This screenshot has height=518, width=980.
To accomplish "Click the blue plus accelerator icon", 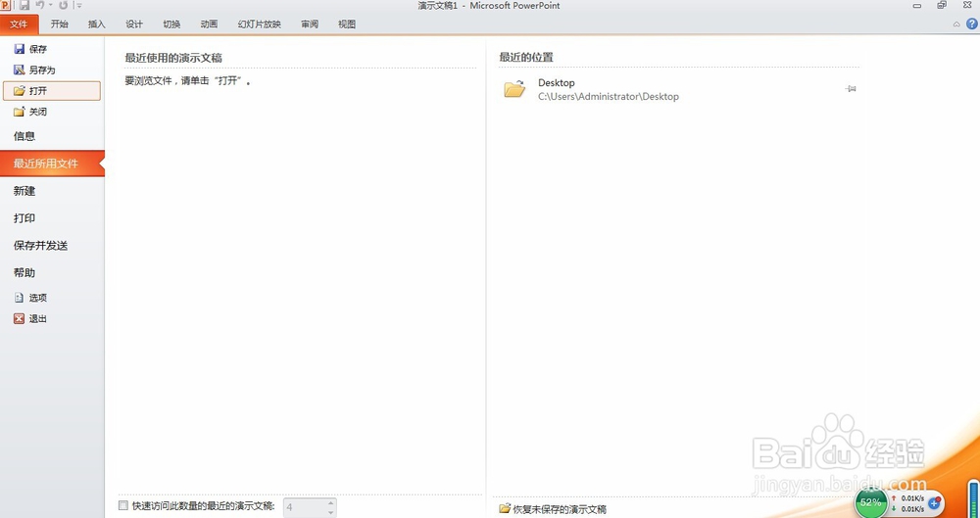I will click(x=934, y=502).
